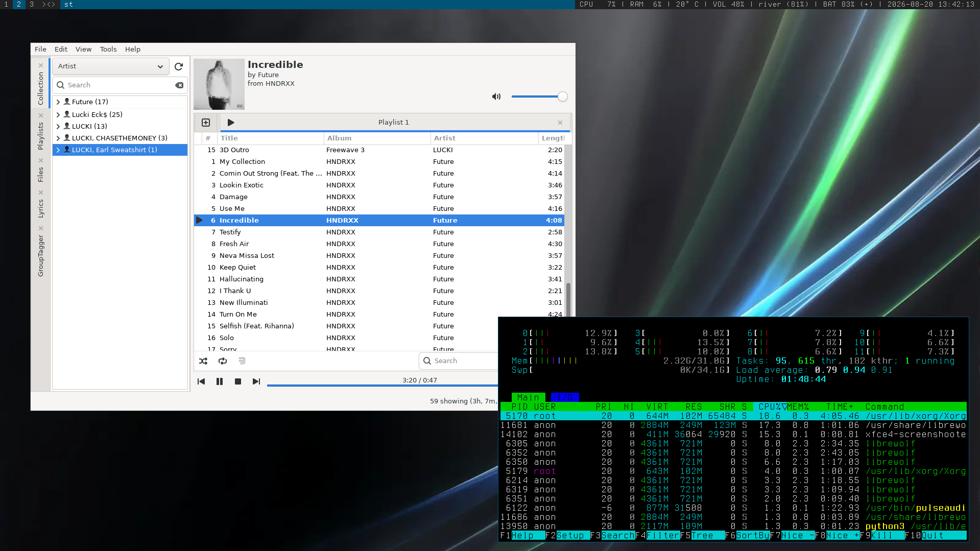Image resolution: width=980 pixels, height=551 pixels.
Task: Select the track 'My Collection'
Action: (379, 162)
